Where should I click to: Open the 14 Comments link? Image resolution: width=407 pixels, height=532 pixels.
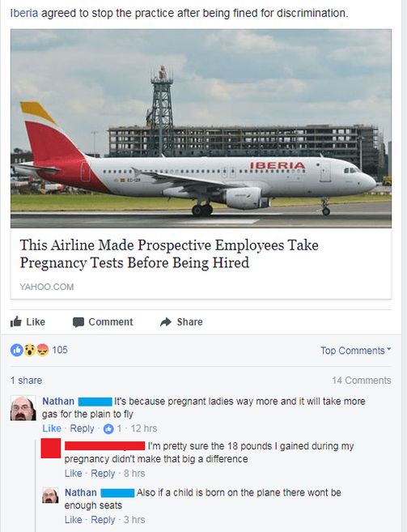click(362, 381)
